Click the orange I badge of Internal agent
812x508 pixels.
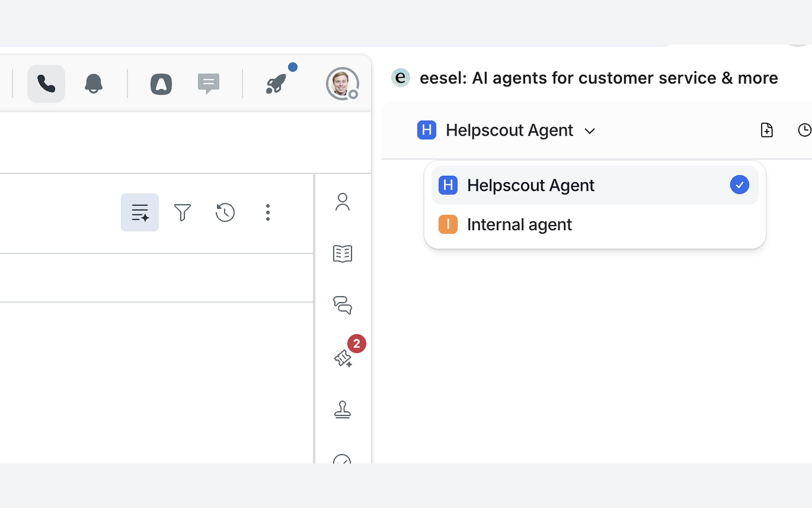[448, 224]
